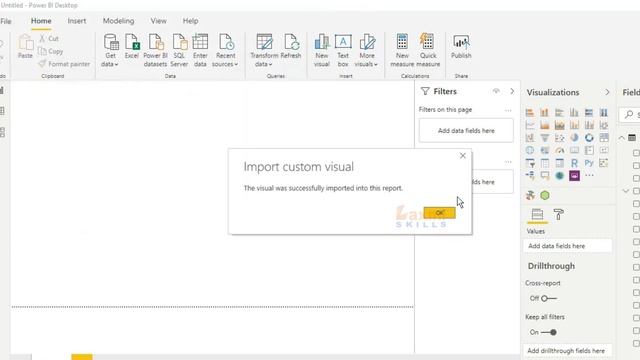Toggle the Keep all filters switch
The height and width of the screenshot is (360, 640).
[x=549, y=332]
